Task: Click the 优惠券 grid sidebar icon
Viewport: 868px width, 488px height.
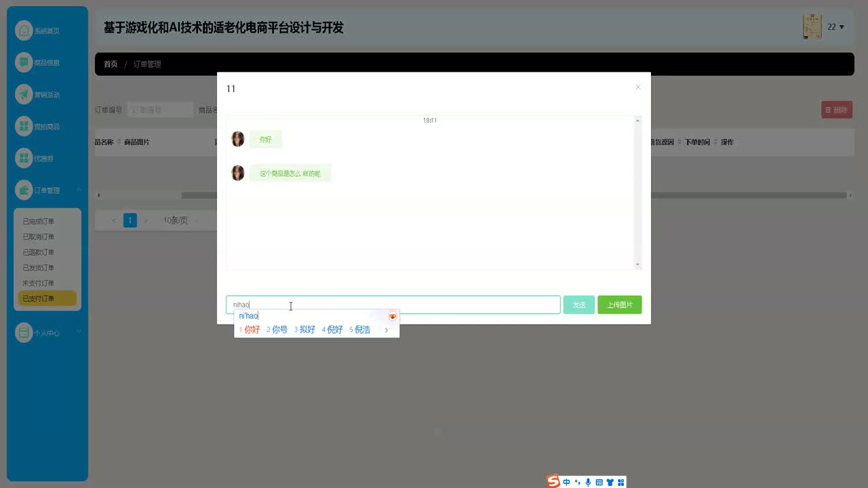Action: 24,158
